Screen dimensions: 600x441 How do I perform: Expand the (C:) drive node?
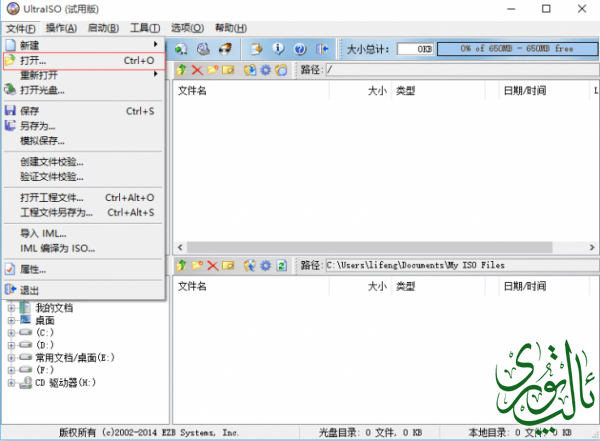[x=11, y=333]
